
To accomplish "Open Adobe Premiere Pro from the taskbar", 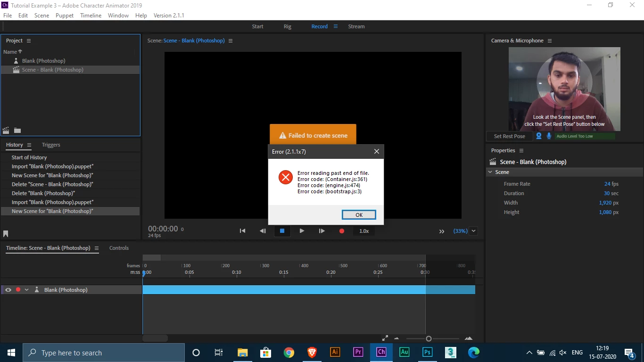I will click(x=358, y=352).
